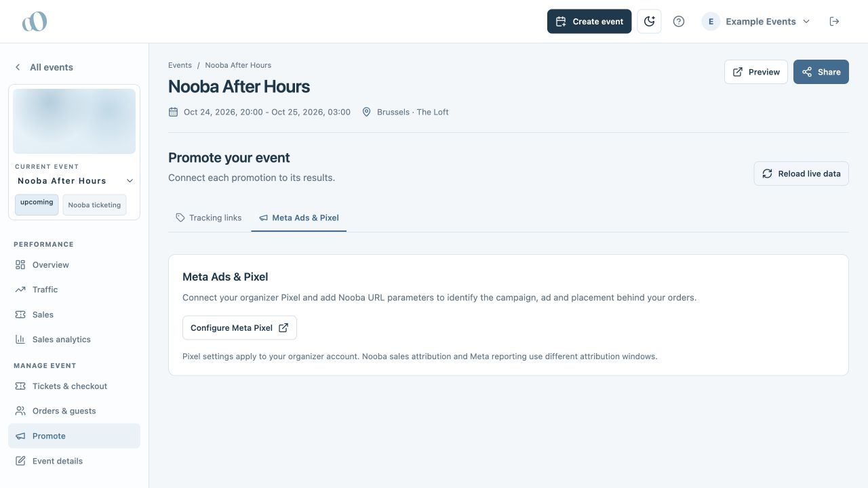Click the upcoming status badge
The height and width of the screenshot is (488, 868).
pyautogui.click(x=37, y=205)
